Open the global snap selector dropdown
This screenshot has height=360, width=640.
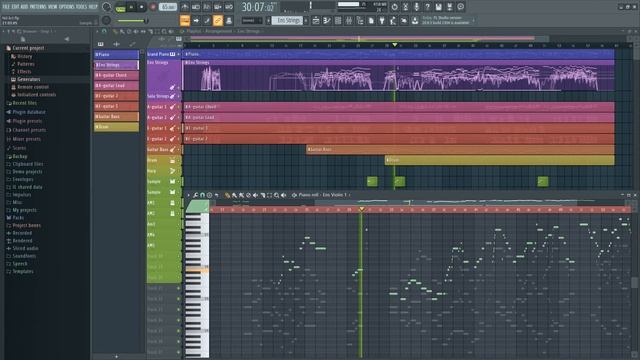(252, 20)
